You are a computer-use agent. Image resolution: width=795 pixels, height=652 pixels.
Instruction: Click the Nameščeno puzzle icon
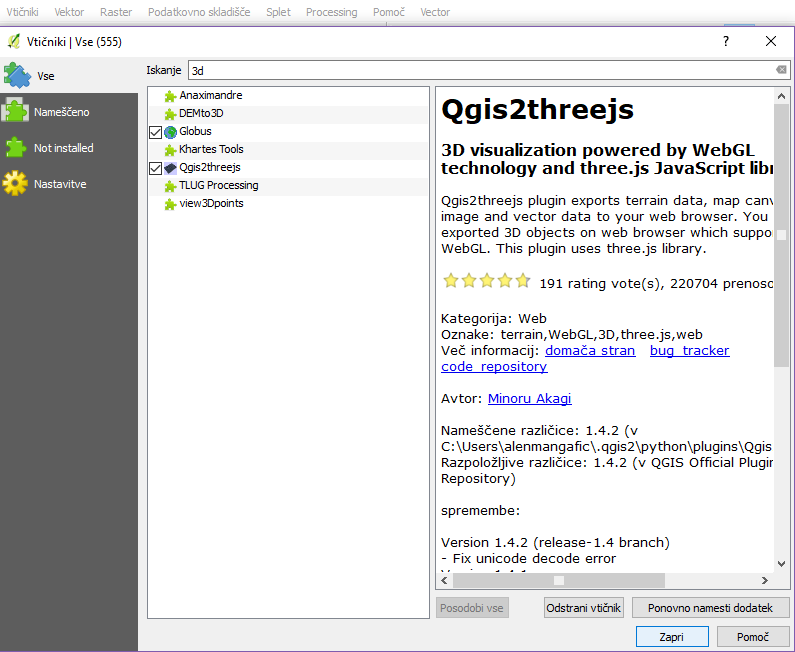coord(15,111)
